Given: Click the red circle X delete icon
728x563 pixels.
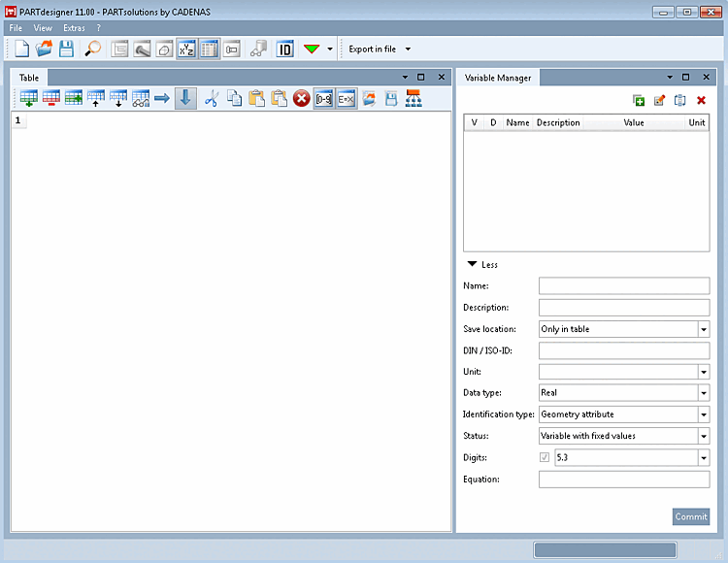Looking at the screenshot, I should [301, 98].
